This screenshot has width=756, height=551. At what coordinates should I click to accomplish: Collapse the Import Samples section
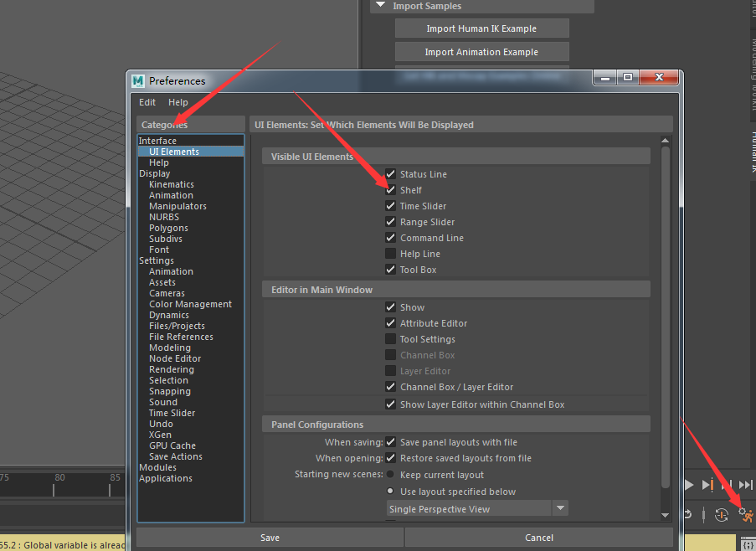point(381,6)
